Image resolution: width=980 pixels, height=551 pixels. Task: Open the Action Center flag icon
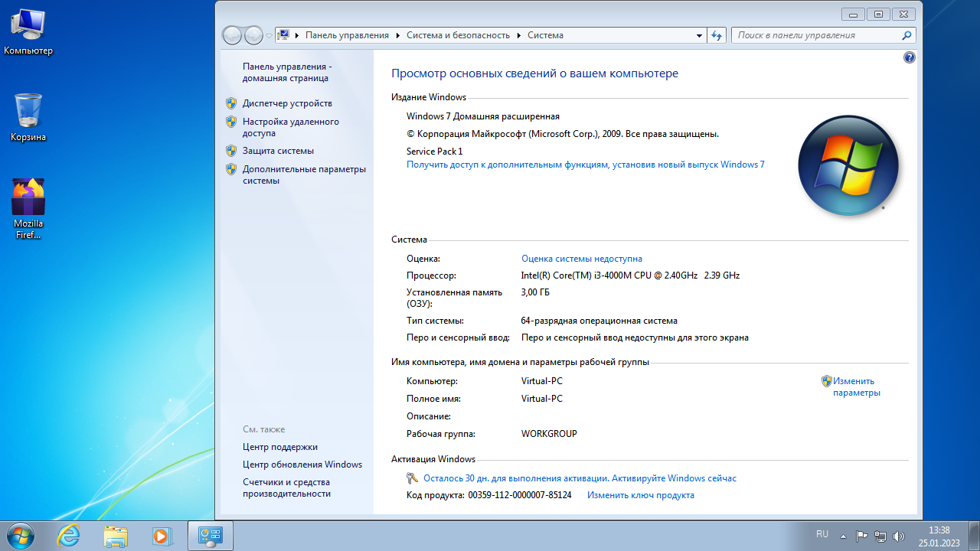(861, 536)
